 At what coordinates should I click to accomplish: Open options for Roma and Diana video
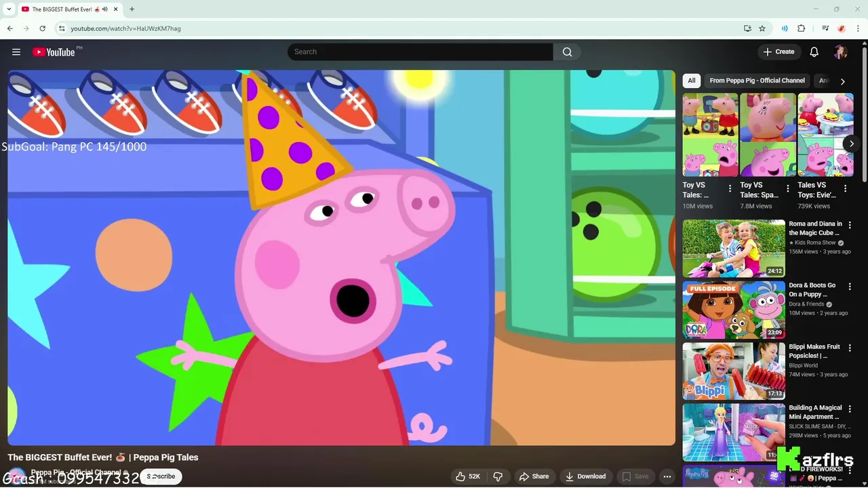pos(850,225)
